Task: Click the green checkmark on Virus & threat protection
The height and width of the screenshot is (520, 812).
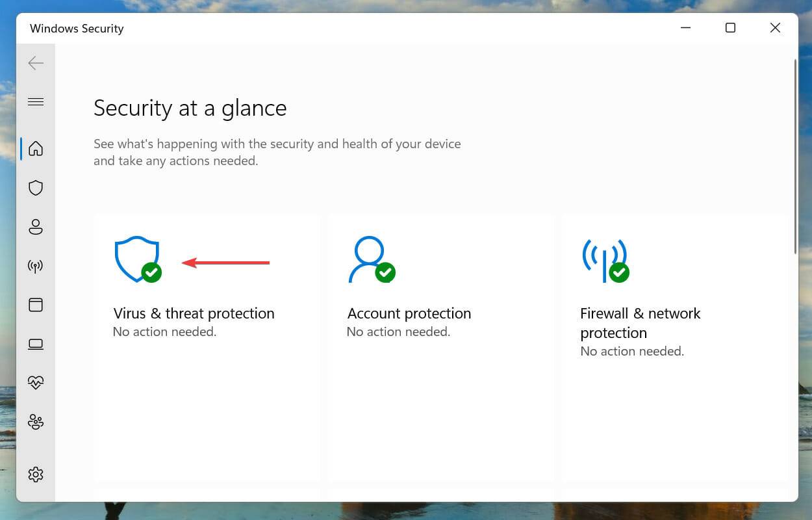Action: click(x=151, y=273)
